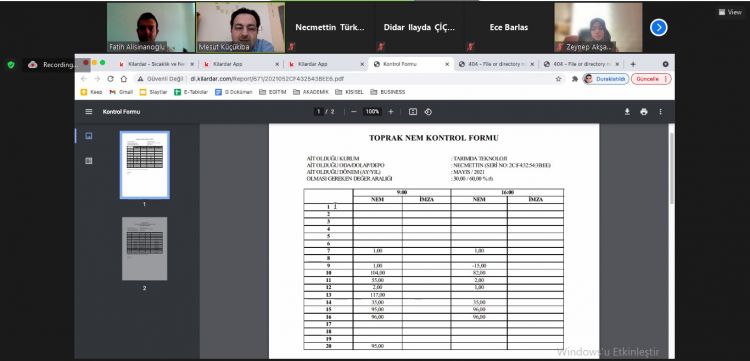Image resolution: width=750 pixels, height=361 pixels.
Task: Zoom out the PDF with minus icon
Action: tap(354, 112)
